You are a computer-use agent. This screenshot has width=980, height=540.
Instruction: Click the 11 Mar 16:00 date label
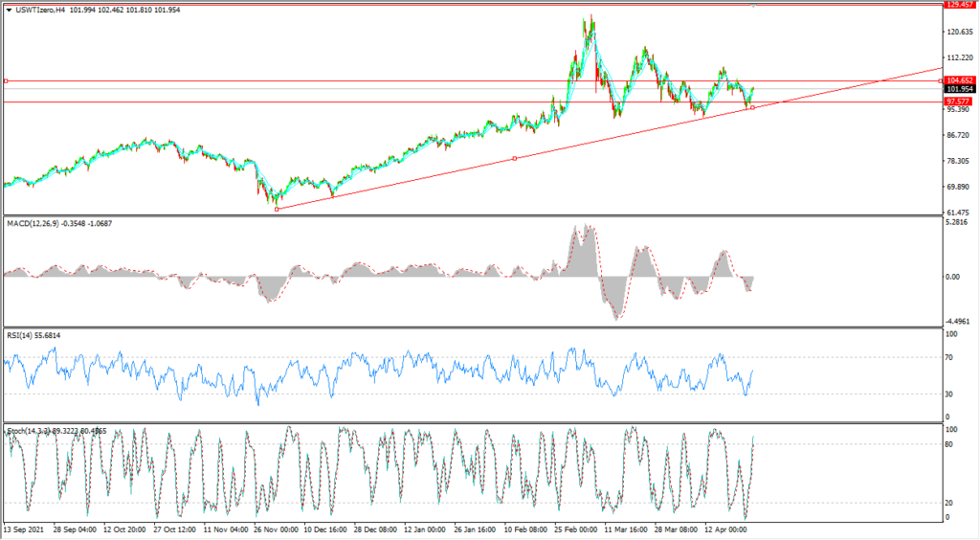coord(626,529)
